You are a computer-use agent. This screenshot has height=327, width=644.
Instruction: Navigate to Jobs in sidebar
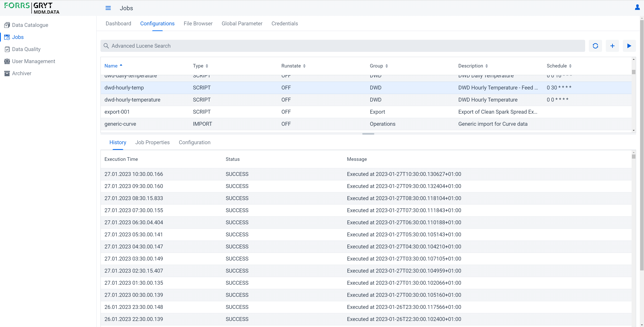[x=18, y=37]
